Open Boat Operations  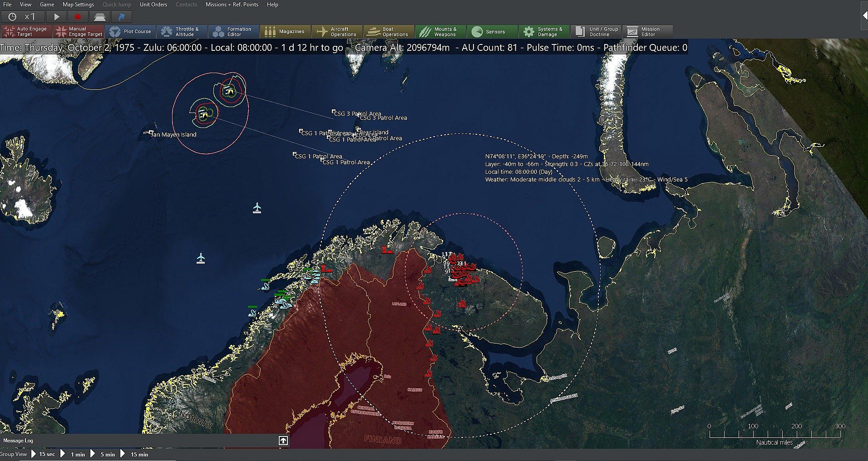tap(389, 31)
